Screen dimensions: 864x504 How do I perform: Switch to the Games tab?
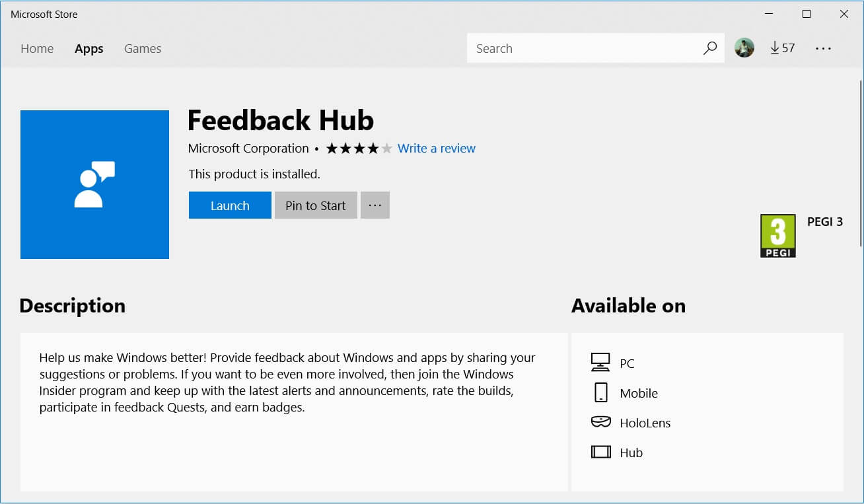142,48
